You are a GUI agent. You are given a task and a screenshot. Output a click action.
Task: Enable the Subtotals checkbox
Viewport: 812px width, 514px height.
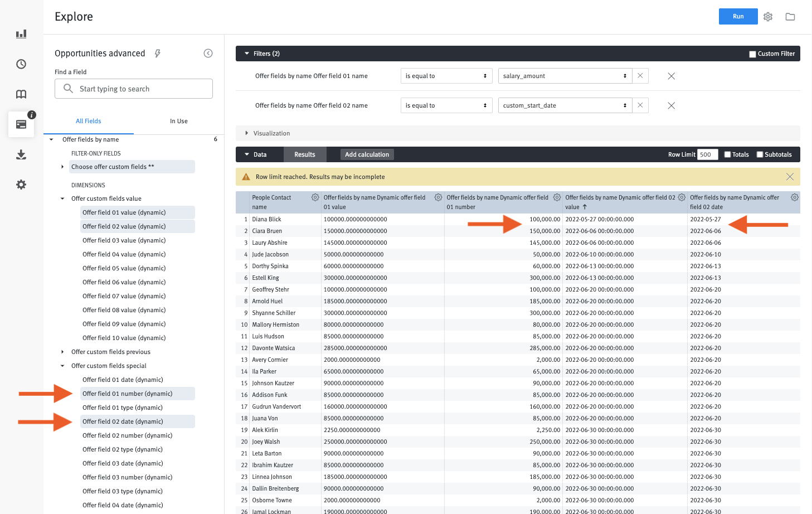tap(760, 154)
